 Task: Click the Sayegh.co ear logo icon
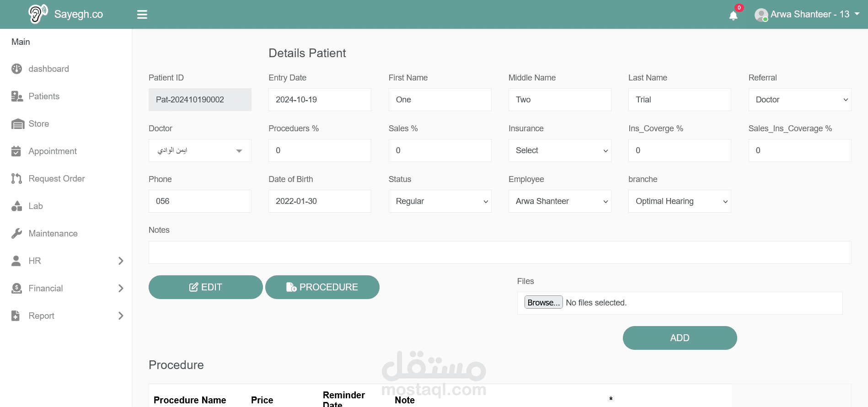click(38, 14)
